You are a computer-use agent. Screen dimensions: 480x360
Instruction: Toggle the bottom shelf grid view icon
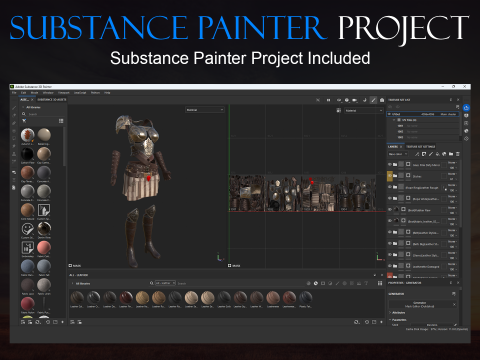[x=380, y=283]
